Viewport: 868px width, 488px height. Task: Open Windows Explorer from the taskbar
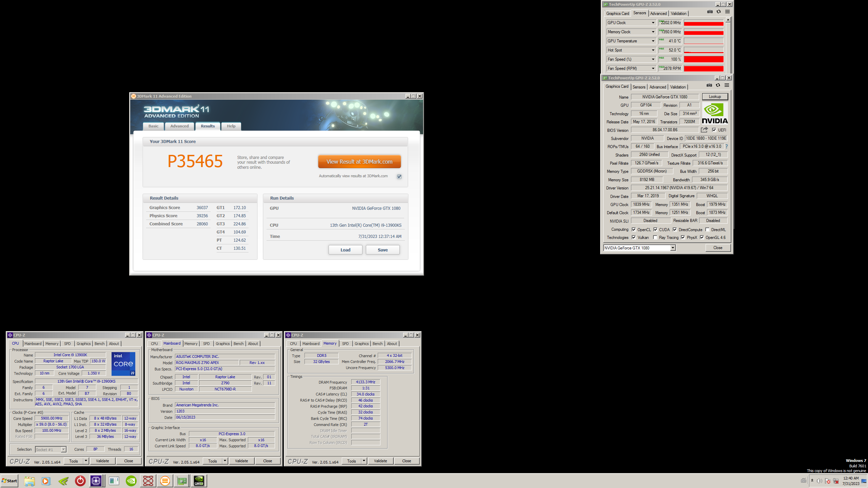coord(29,481)
